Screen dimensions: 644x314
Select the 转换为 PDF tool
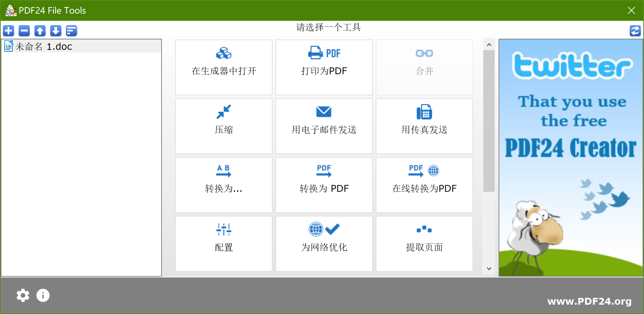coord(324,185)
